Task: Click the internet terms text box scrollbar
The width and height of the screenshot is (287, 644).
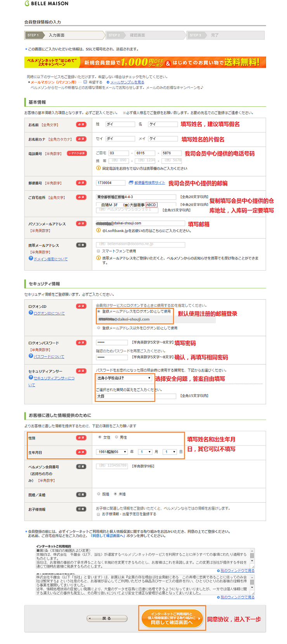Action: tap(252, 555)
